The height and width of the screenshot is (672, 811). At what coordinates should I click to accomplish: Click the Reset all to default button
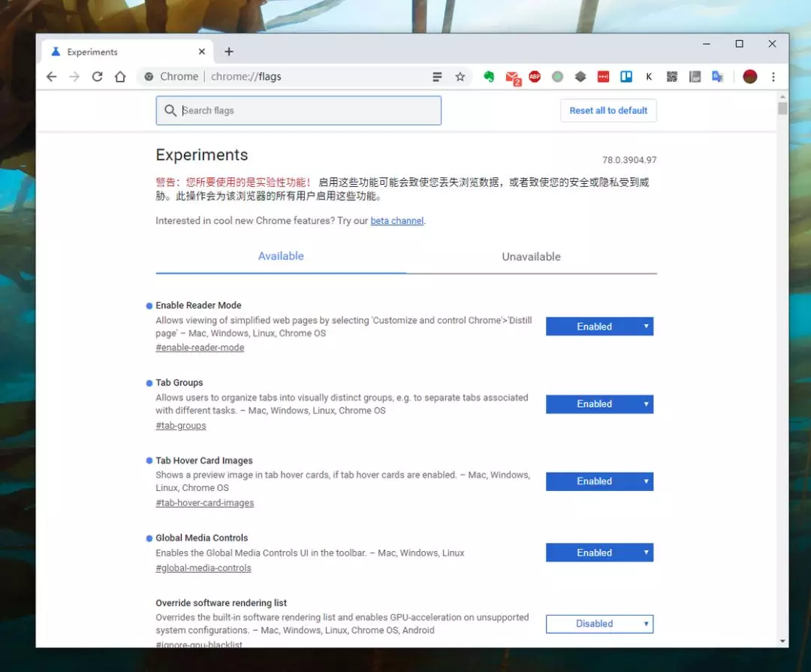[x=608, y=110]
